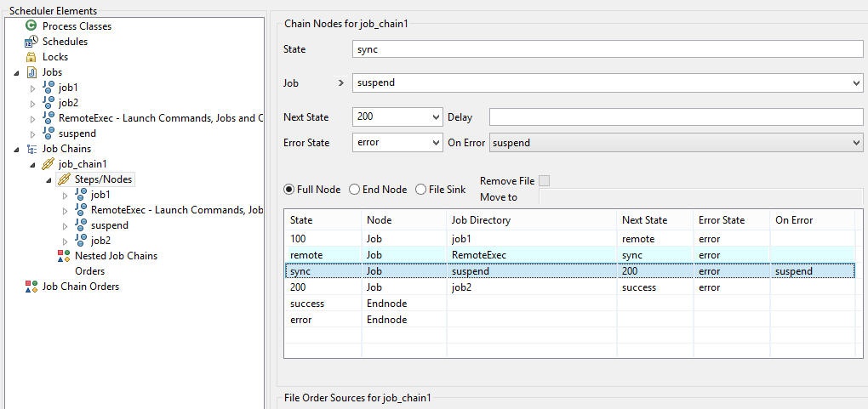868x409 pixels.
Task: Click RemoteExec job icon under Jobs
Action: coord(49,118)
